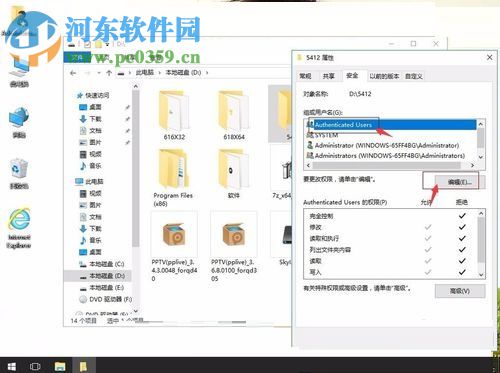Click permissions list scroll-up arrow
Image resolution: width=500 pixels, height=373 pixels.
coord(481,213)
